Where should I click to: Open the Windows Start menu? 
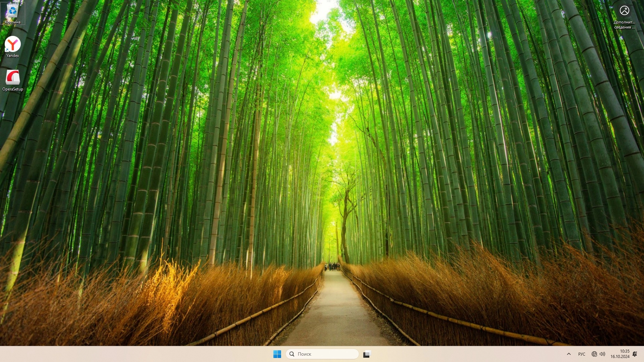click(x=277, y=354)
